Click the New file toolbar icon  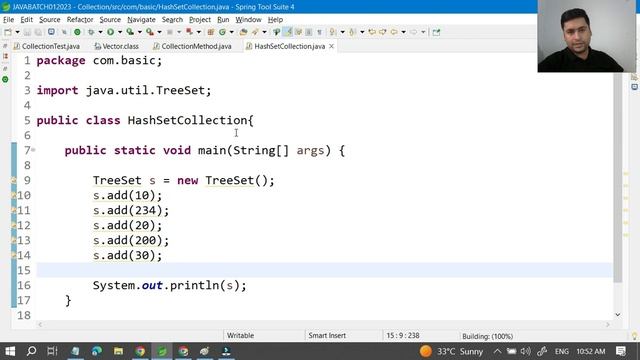click(x=8, y=32)
